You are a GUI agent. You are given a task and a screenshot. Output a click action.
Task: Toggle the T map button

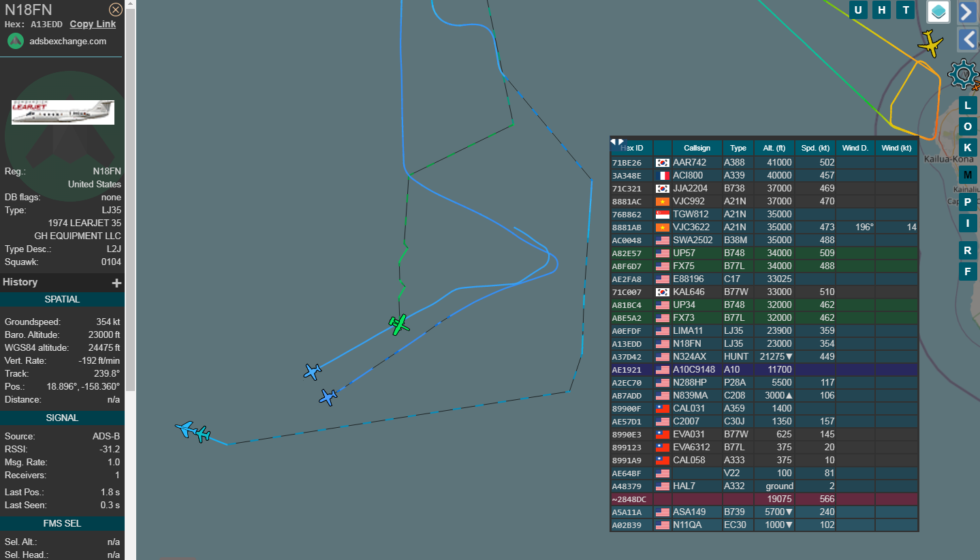click(906, 10)
